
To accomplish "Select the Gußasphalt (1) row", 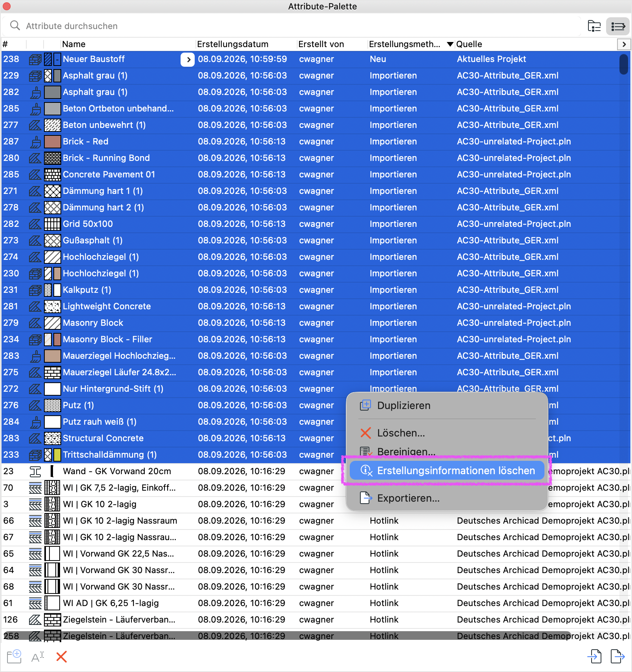I will 316,241.
